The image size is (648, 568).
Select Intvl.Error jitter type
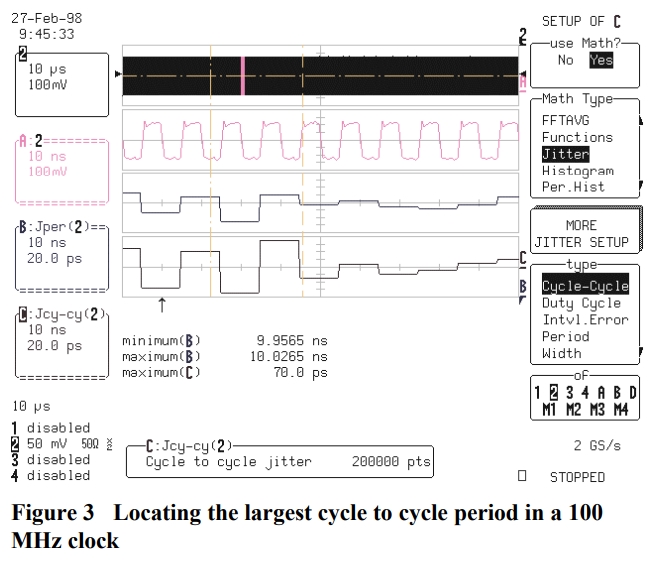click(x=584, y=320)
